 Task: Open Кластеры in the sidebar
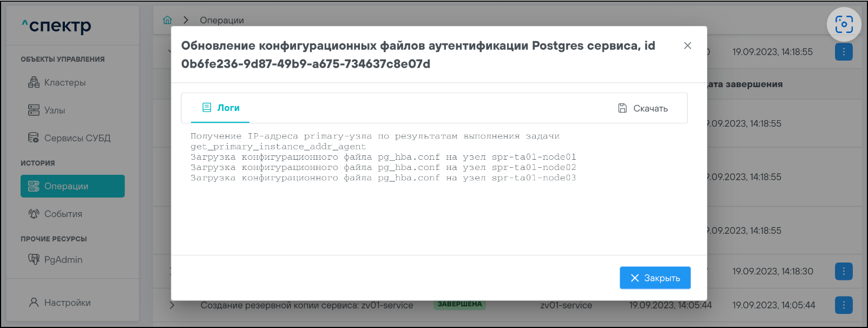[73, 82]
